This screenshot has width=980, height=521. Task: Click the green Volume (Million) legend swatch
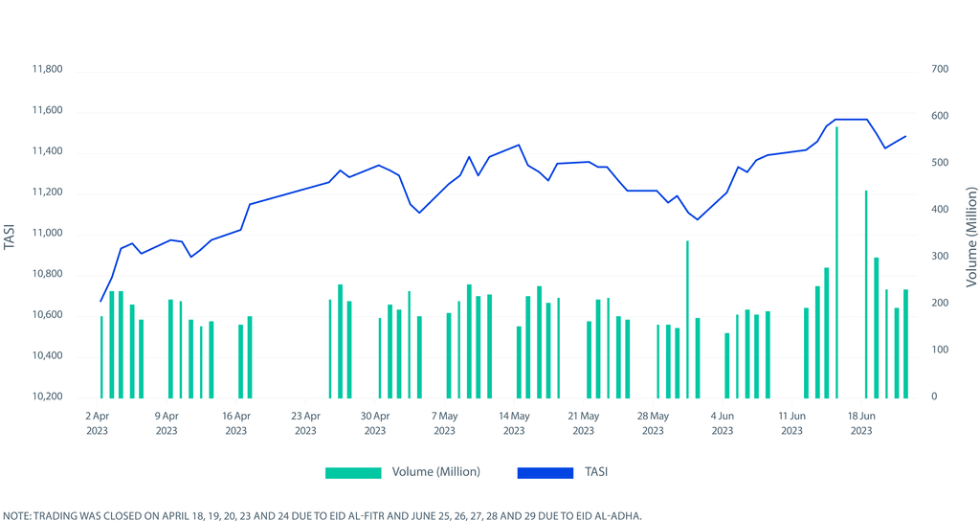tap(354, 472)
